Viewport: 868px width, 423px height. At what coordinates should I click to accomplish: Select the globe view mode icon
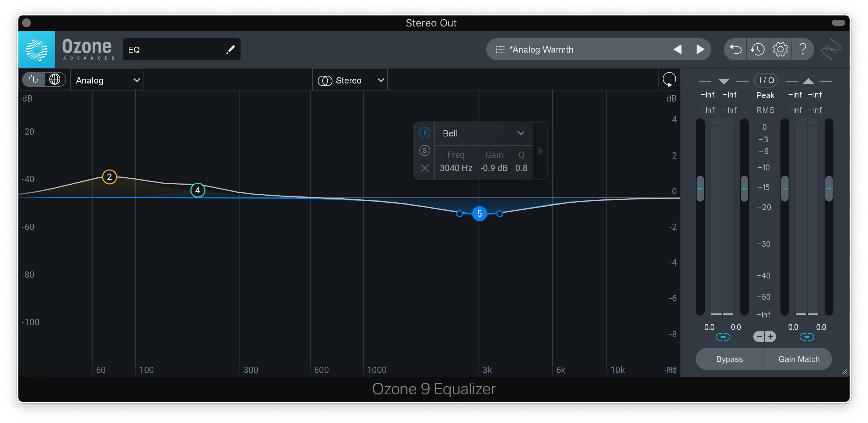pyautogui.click(x=55, y=79)
